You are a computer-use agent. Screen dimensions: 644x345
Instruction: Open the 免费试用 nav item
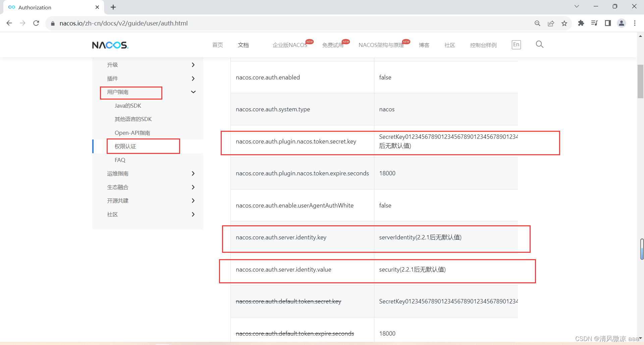[333, 45]
